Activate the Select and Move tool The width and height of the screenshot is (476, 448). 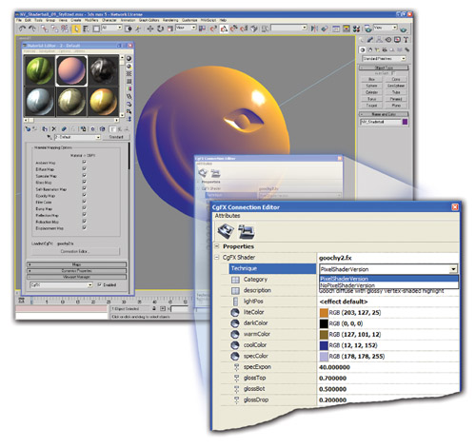click(x=150, y=29)
